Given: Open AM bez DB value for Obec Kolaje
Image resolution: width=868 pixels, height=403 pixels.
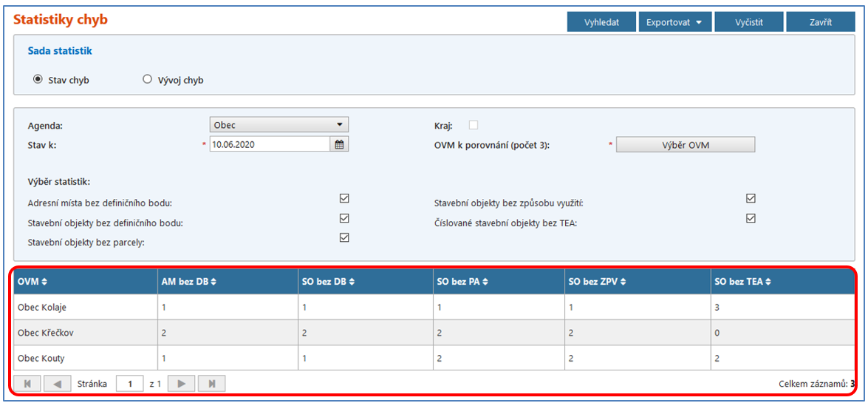Looking at the screenshot, I should coord(163,306).
